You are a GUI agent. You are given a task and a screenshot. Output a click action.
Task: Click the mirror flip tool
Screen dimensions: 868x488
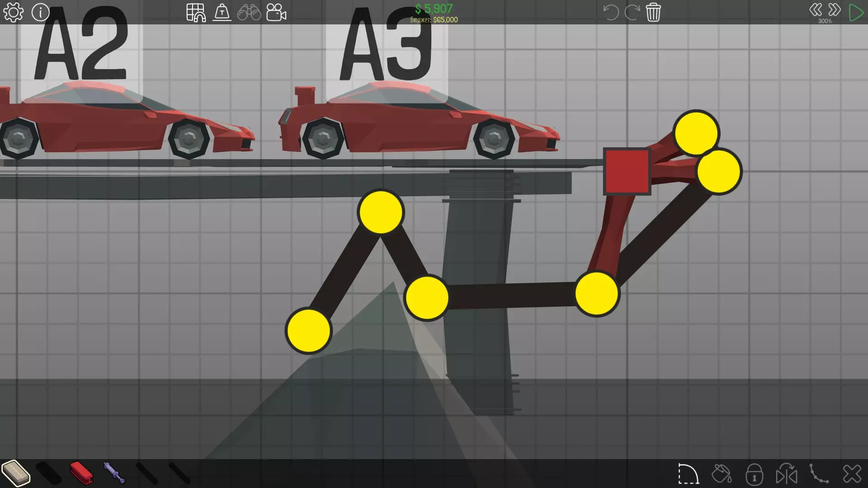(787, 474)
